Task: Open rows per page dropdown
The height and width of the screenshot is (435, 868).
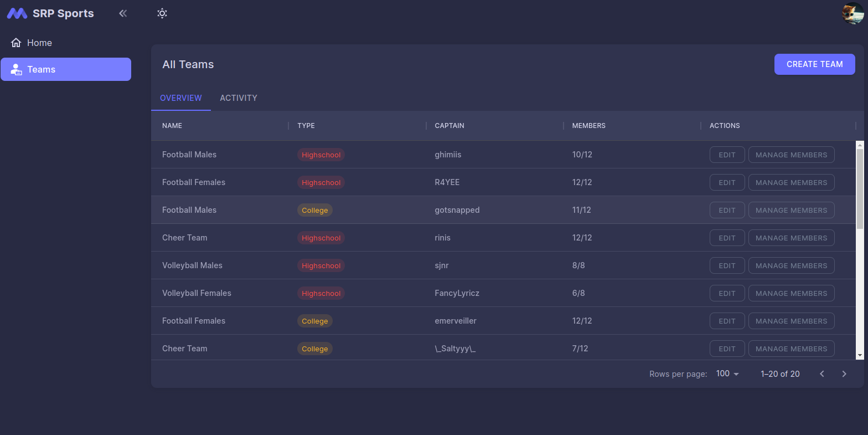Action: [x=727, y=374]
